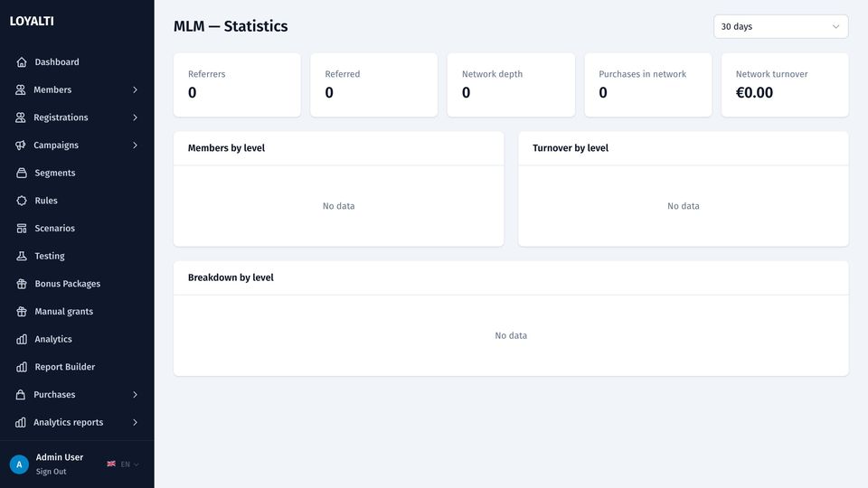Image resolution: width=868 pixels, height=488 pixels.
Task: Click the Purchases in network card
Action: [x=647, y=85]
